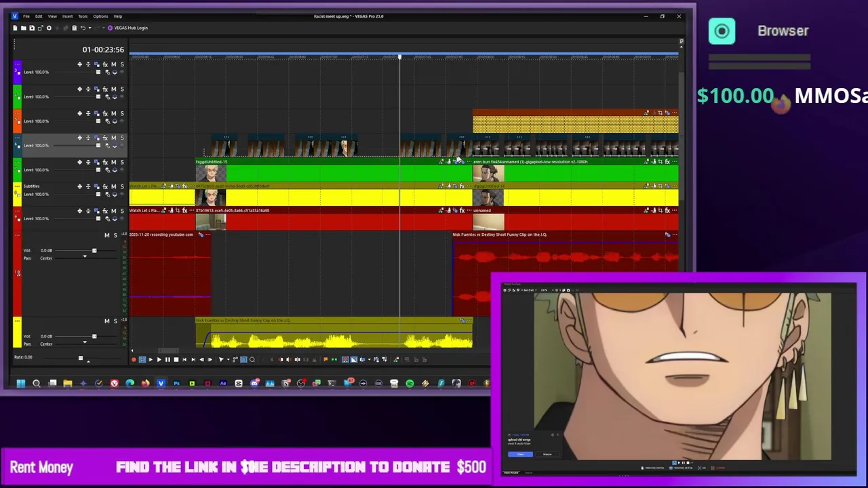Toggle Auto Ripple button
The width and height of the screenshot is (868, 488).
click(363, 360)
